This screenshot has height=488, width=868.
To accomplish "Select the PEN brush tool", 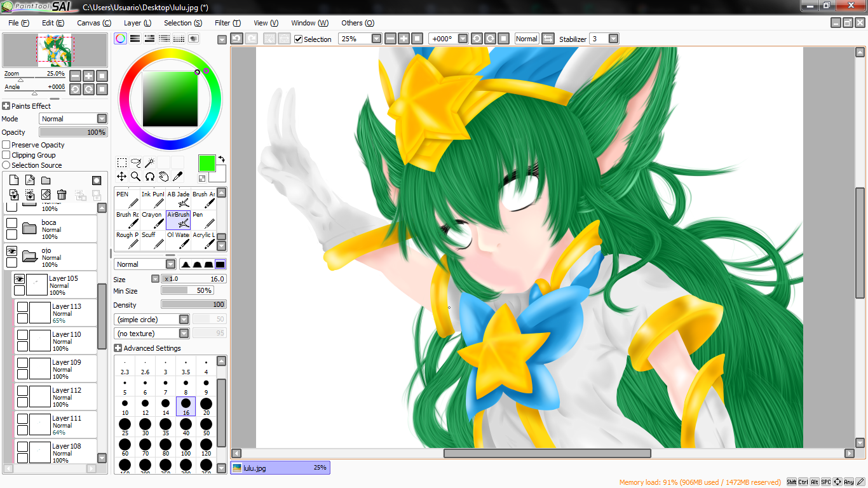I will pos(127,199).
